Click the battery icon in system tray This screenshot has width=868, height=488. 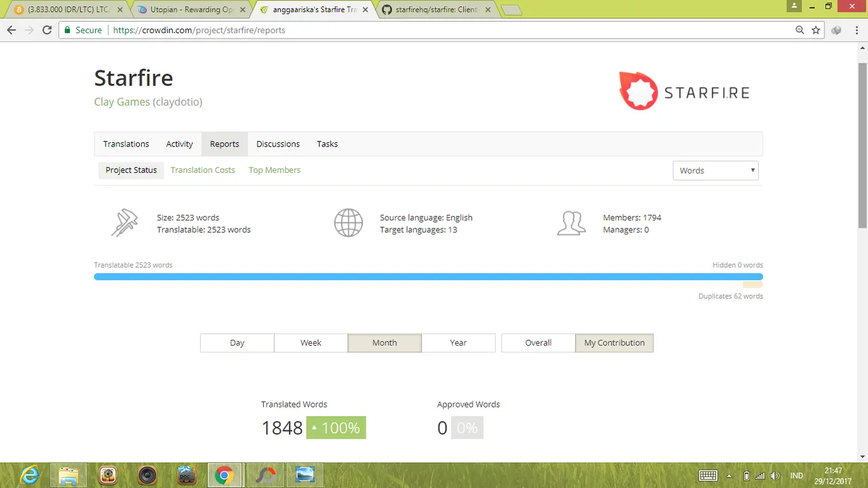click(747, 476)
